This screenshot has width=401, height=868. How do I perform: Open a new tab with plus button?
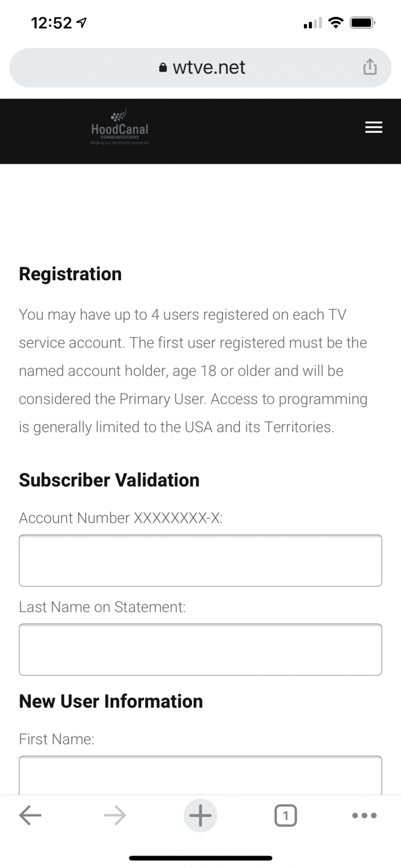(200, 815)
